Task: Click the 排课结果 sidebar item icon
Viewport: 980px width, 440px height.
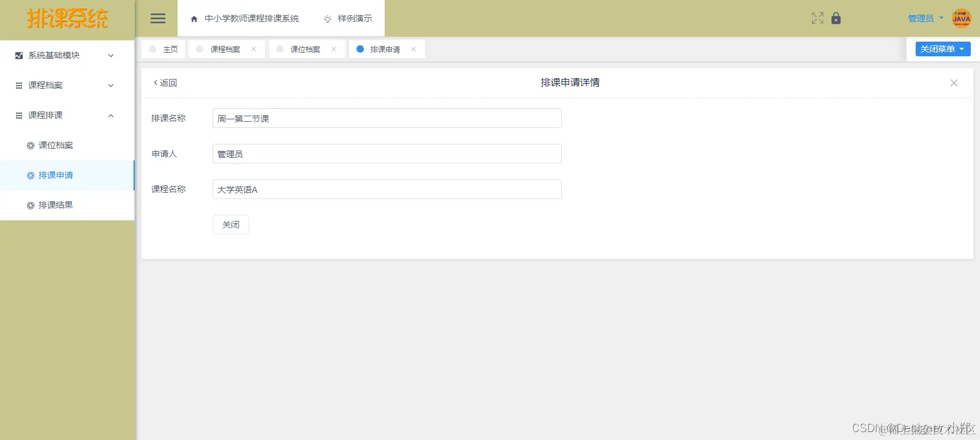Action: pos(31,206)
